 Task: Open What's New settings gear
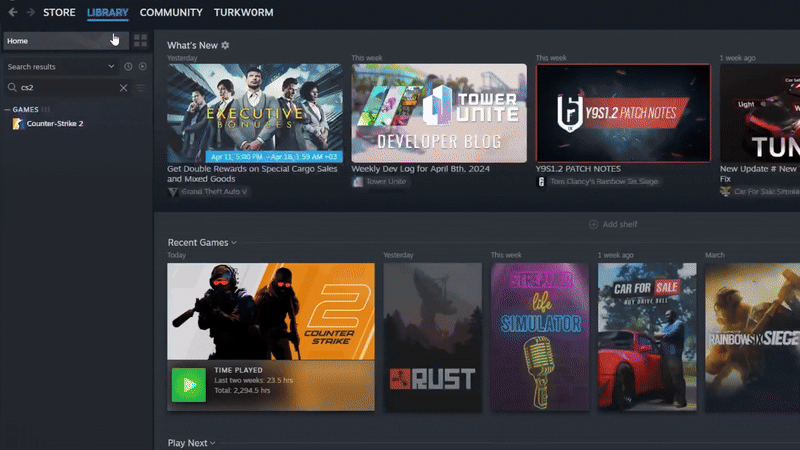click(x=225, y=45)
